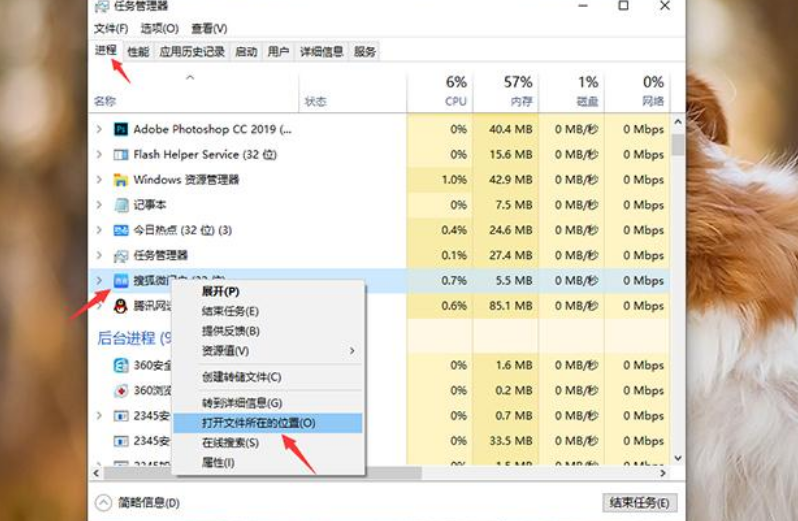Viewport: 798px width, 521px height.
Task: Choose 打开文件所在的位置(O) in the context menu
Action: 268,423
